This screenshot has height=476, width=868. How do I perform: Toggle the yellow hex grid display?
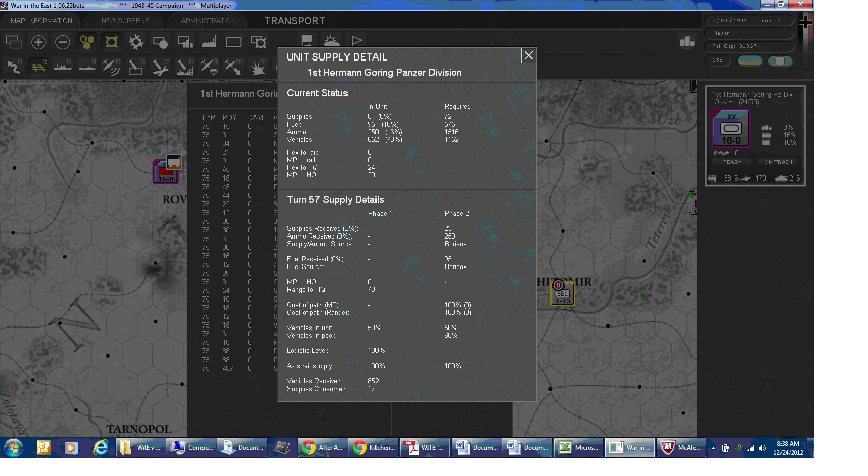point(87,42)
